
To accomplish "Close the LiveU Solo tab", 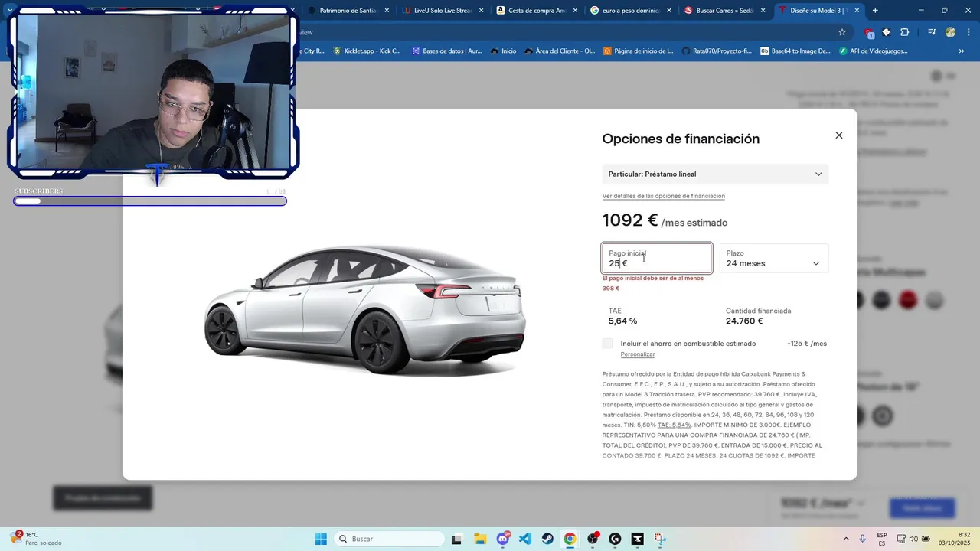I will (481, 11).
